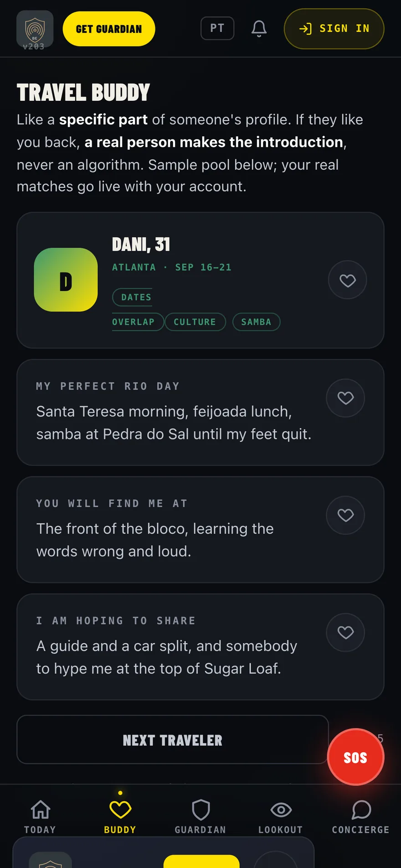This screenshot has height=868, width=401.
Task: Open notifications bell icon
Action: [259, 28]
